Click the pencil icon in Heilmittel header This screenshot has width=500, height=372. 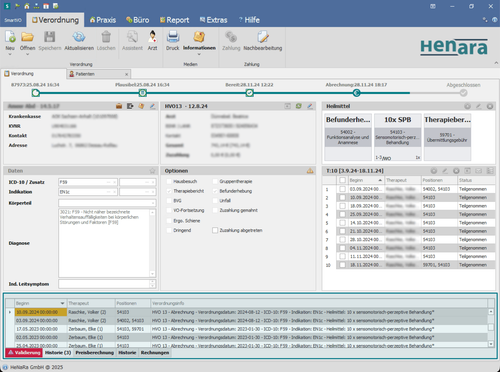[x=479, y=106]
